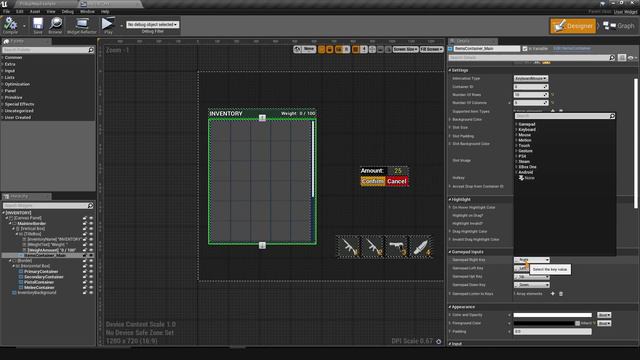This screenshot has width=640, height=360.
Task: Open the File menu
Action: (7, 11)
